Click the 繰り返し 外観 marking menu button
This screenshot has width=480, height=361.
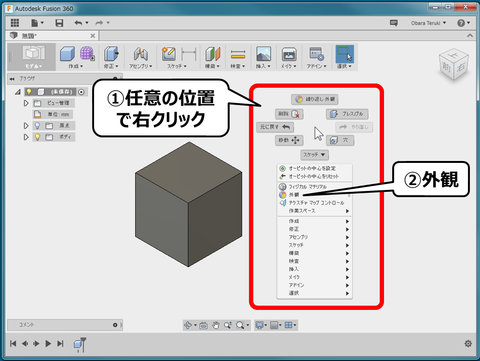pos(315,99)
